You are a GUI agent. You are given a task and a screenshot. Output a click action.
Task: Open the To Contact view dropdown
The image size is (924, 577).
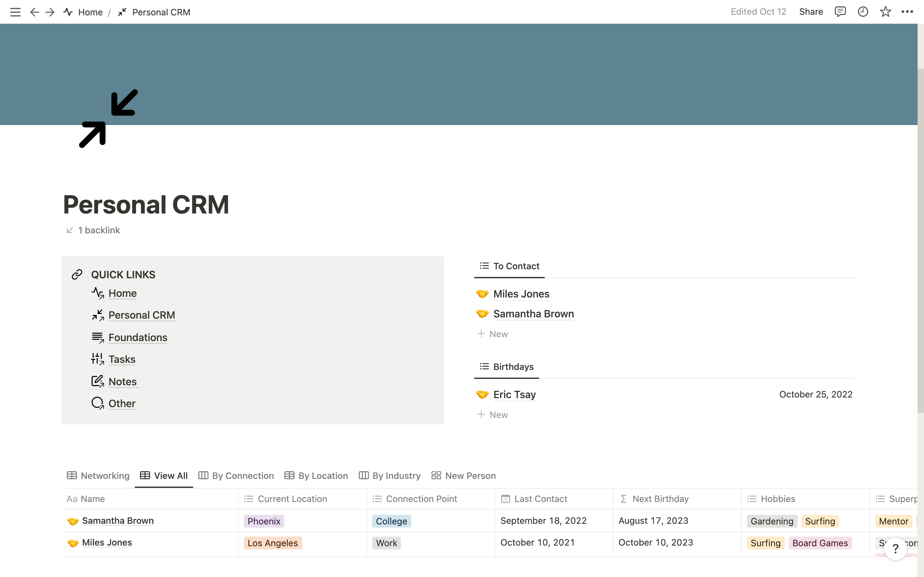click(x=509, y=266)
